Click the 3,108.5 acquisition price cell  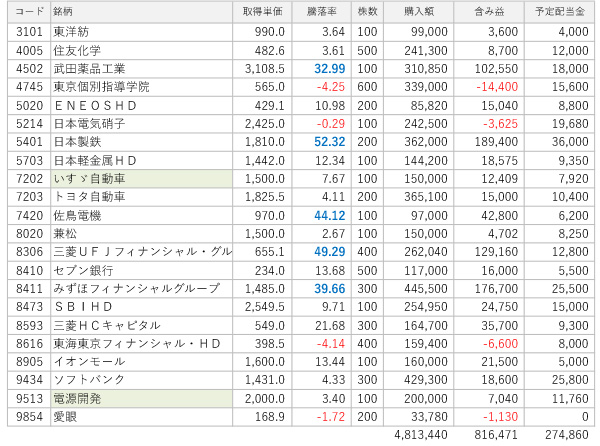pos(262,69)
